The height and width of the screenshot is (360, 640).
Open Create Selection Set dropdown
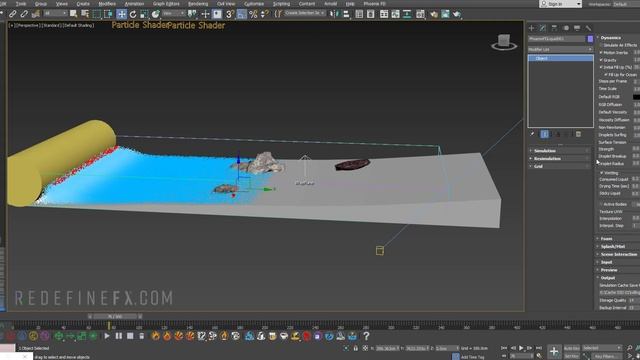pyautogui.click(x=304, y=13)
